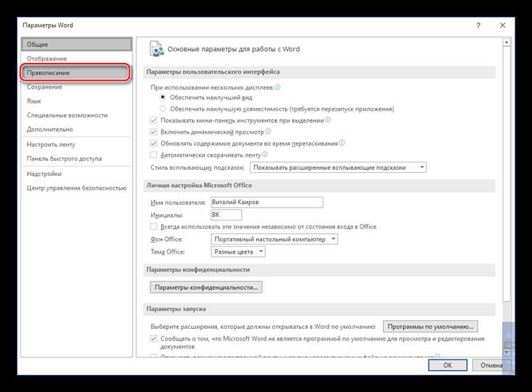
Task: Select Обеспечить наилучший вид radio button
Action: pyautogui.click(x=163, y=97)
